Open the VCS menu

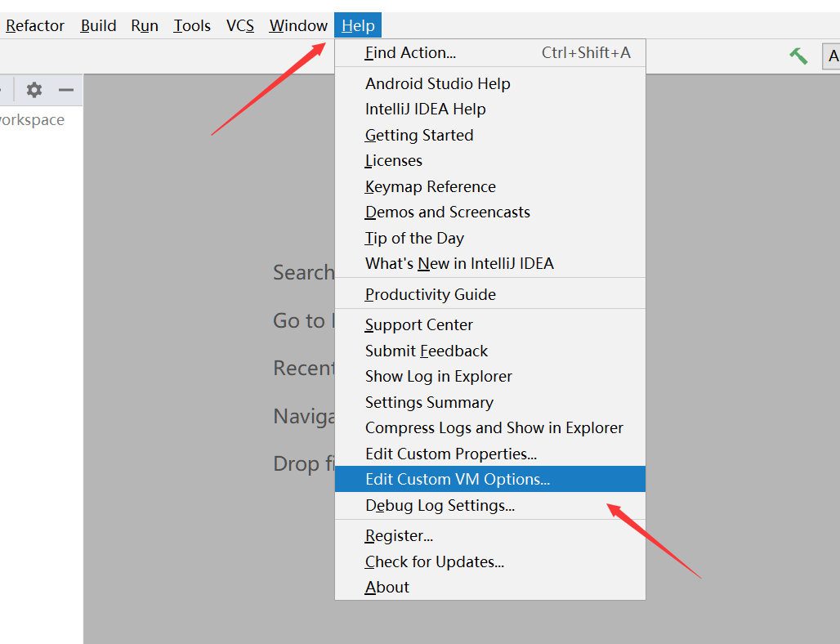pyautogui.click(x=240, y=26)
